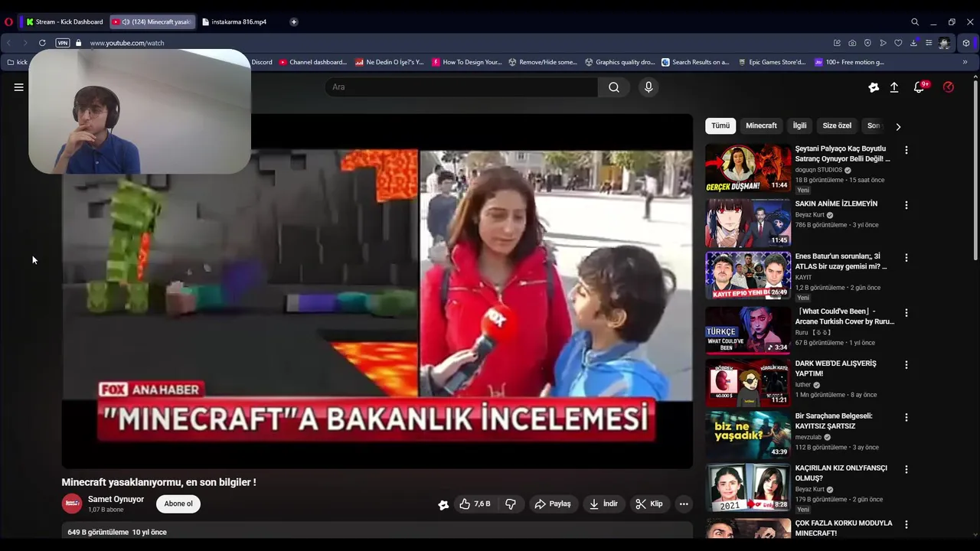Open the Channel dashboard bookmark

pos(313,62)
